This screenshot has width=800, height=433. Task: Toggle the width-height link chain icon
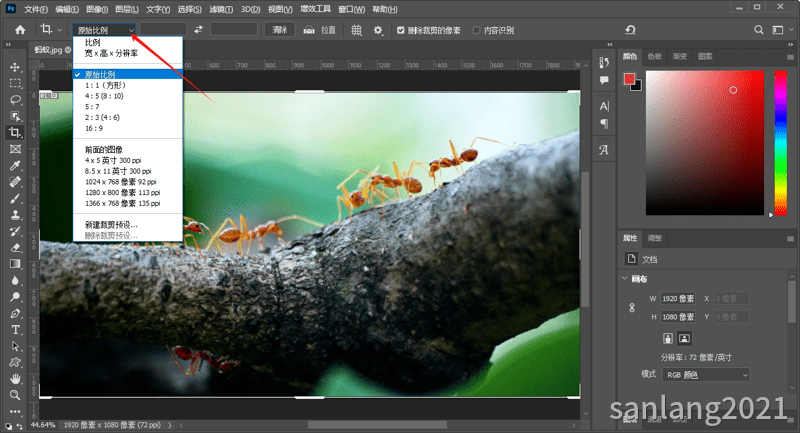coord(632,308)
